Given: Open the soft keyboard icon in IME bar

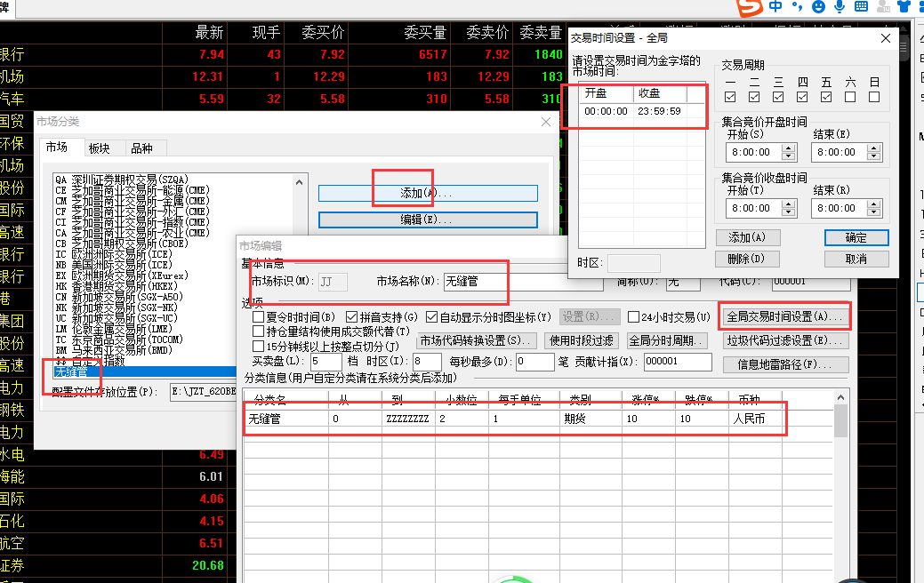Looking at the screenshot, I should click(861, 6).
